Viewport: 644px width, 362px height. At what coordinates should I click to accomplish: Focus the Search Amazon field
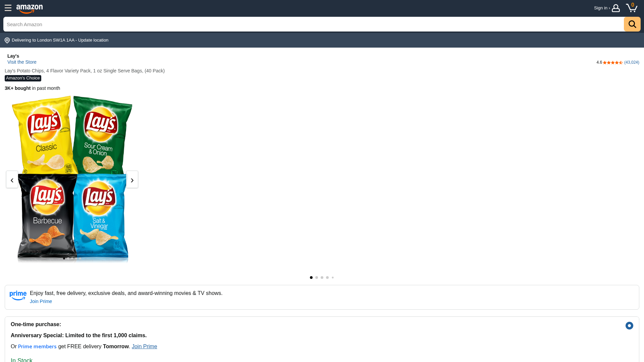tap(314, 24)
